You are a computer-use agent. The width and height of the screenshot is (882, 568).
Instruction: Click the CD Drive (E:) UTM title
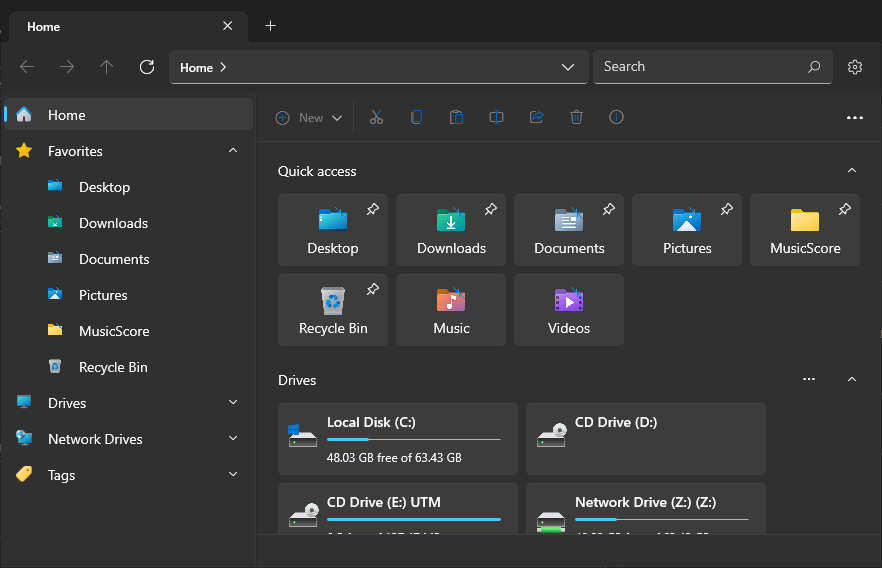click(x=384, y=502)
